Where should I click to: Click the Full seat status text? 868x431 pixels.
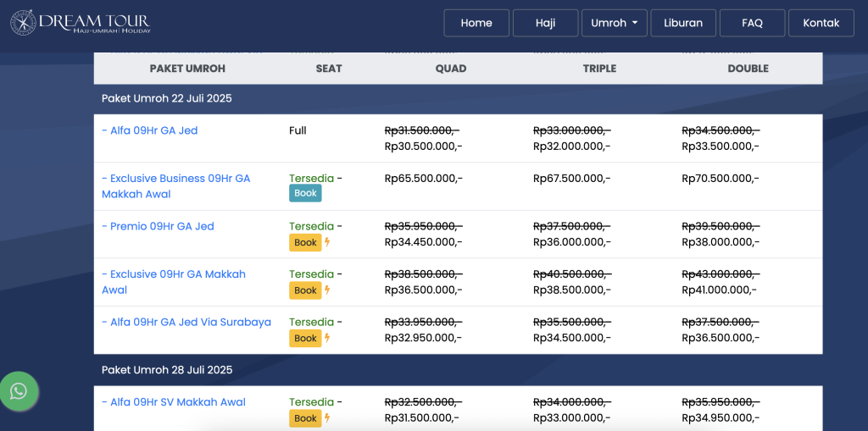click(x=298, y=130)
